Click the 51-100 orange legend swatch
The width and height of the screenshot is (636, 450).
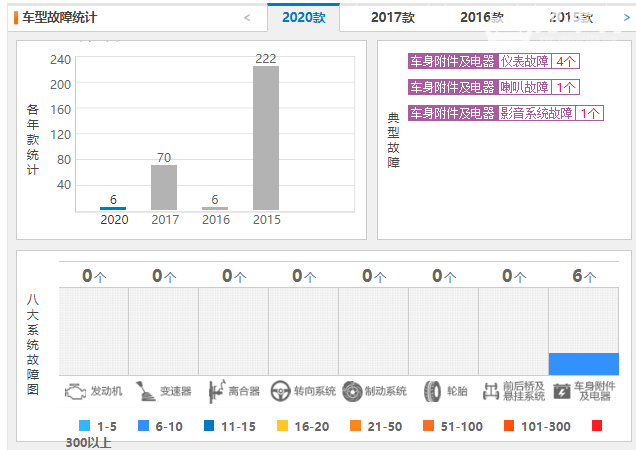click(428, 426)
